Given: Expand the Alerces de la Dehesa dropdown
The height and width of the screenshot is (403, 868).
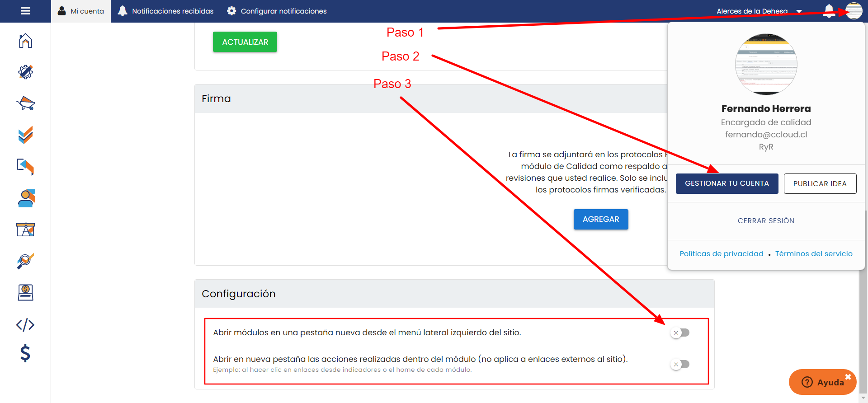Looking at the screenshot, I should click(x=759, y=11).
